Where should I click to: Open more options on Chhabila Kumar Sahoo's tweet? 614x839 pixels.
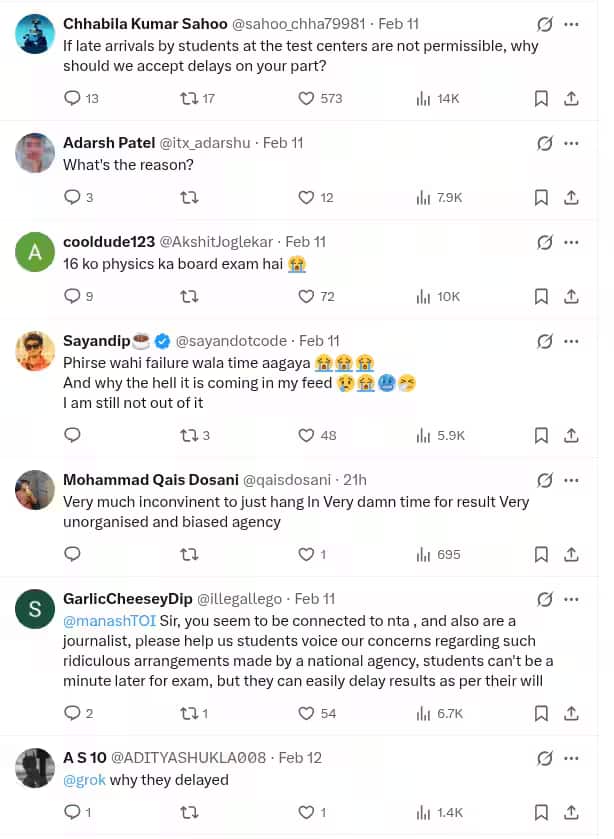(x=571, y=23)
